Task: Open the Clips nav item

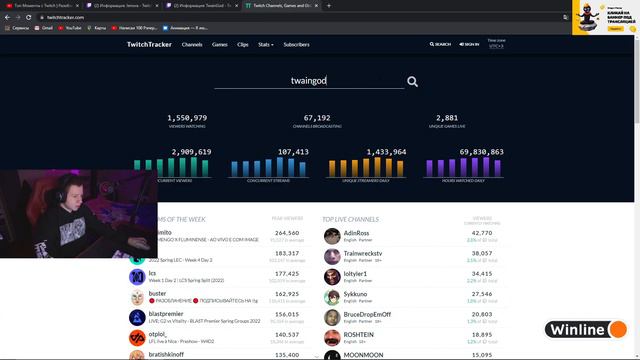Action: [x=243, y=44]
